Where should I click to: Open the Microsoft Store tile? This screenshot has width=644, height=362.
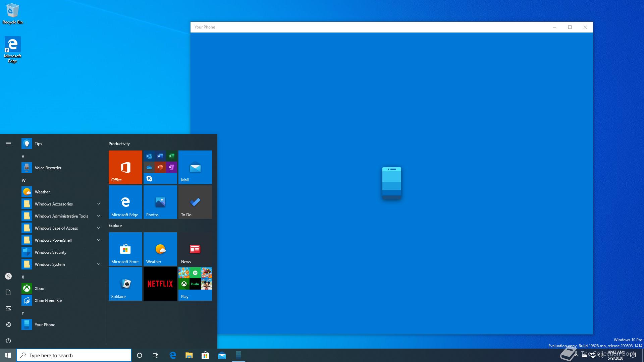coord(125,249)
